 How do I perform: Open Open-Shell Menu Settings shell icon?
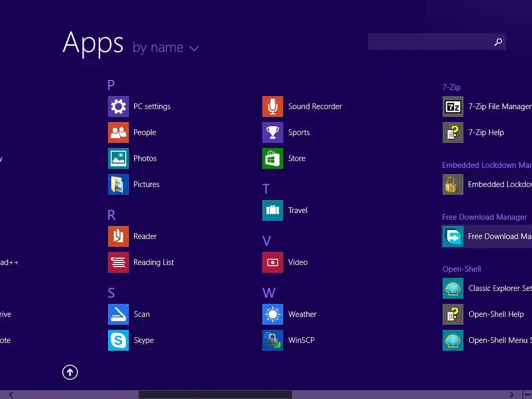(453, 340)
